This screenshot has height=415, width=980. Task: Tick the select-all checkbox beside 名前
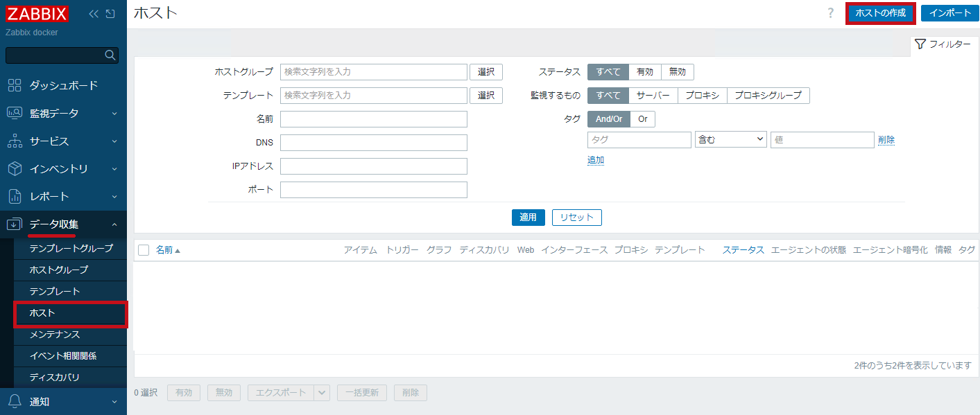point(144,250)
